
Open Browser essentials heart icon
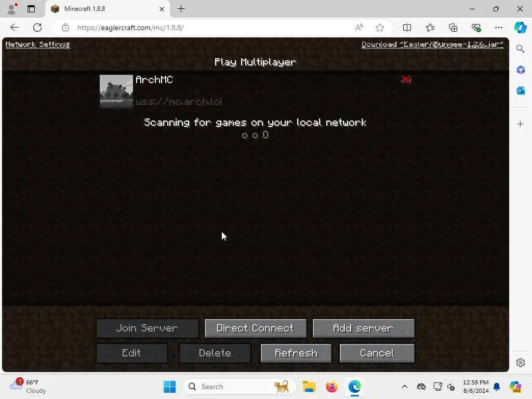pos(476,28)
